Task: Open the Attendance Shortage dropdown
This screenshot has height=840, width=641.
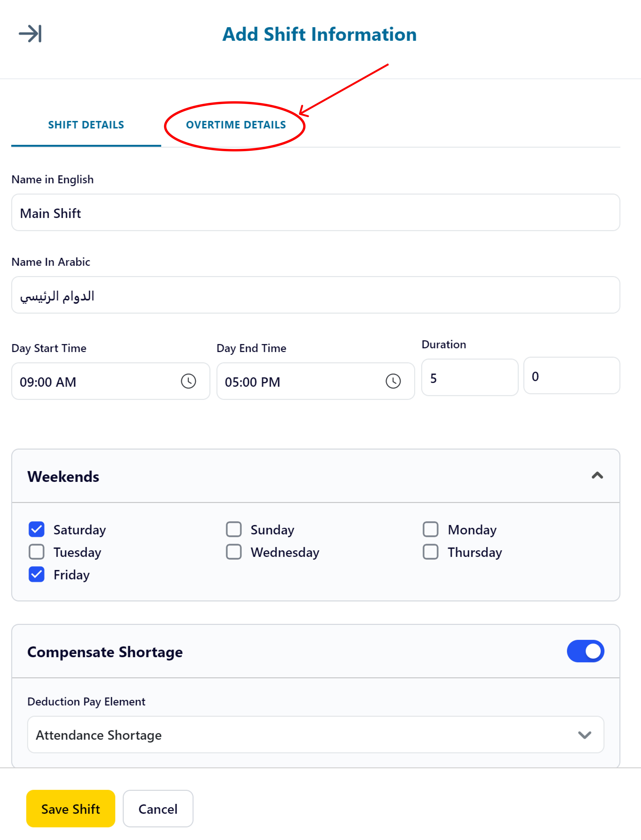Action: (316, 735)
